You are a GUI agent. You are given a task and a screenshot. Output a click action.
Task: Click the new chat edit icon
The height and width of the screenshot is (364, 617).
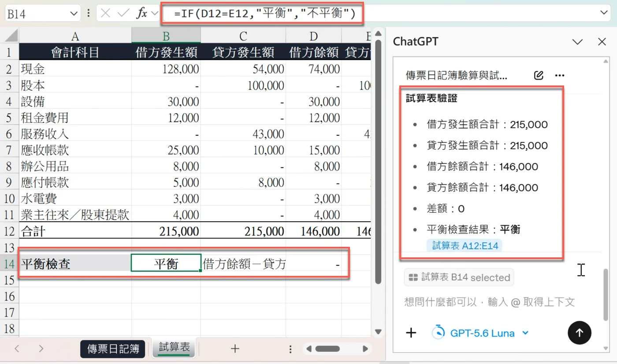(538, 75)
